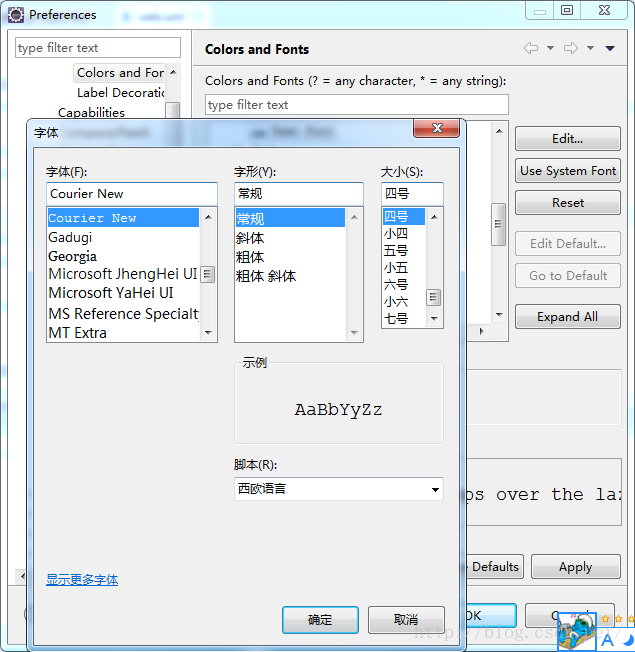Click Colors and Fonts list scroll down arrow
The height and width of the screenshot is (652, 635).
pos(499,315)
